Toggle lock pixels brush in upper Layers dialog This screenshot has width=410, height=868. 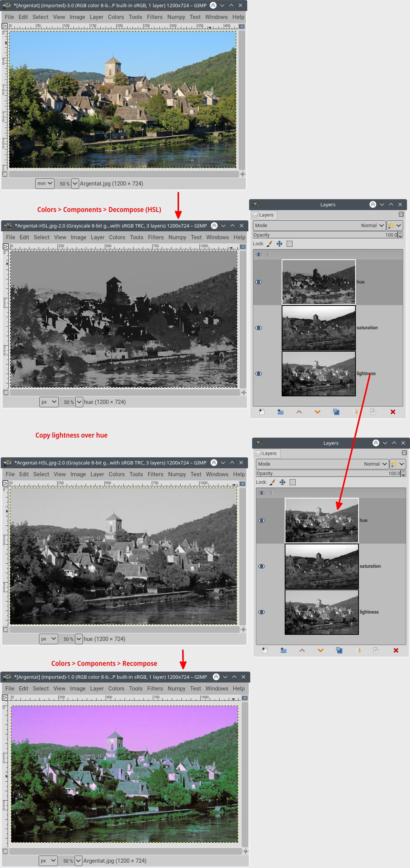tap(269, 244)
